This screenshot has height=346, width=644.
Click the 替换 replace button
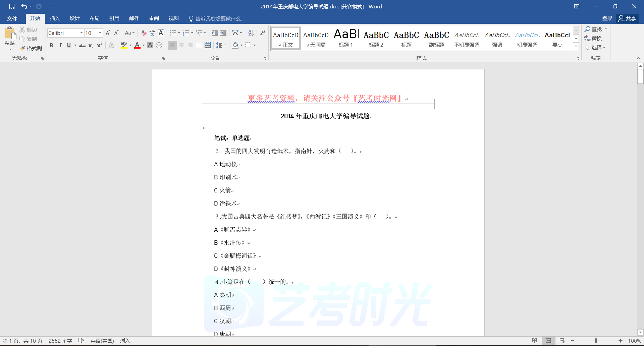point(593,39)
